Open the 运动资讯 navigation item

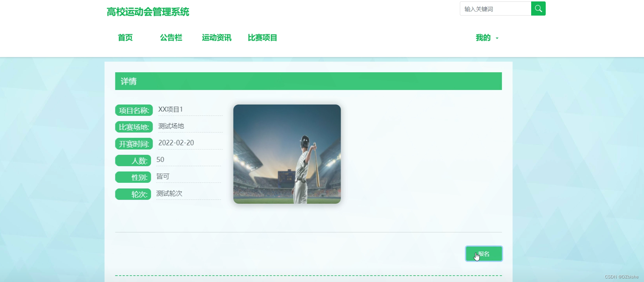pos(216,38)
